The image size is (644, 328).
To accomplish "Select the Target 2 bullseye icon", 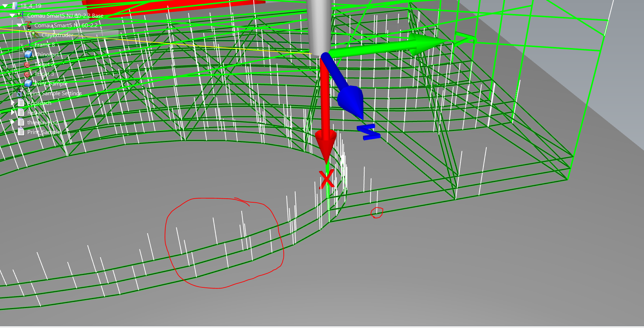I will pos(27,64).
